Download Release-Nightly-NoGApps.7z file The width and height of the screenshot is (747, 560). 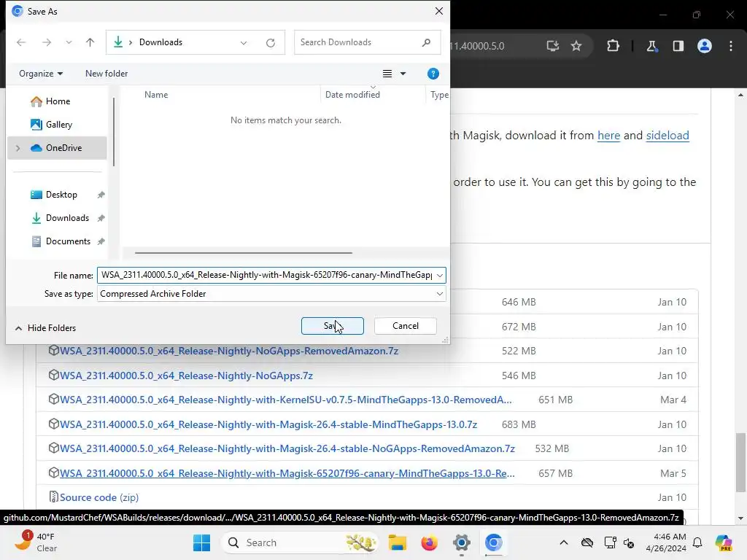(186, 376)
